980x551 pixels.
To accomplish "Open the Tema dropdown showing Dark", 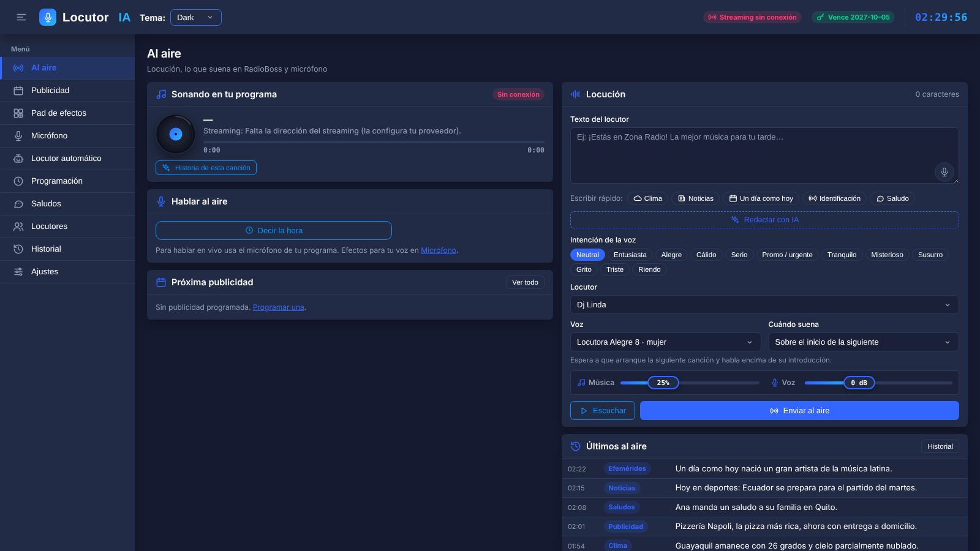I will point(196,17).
